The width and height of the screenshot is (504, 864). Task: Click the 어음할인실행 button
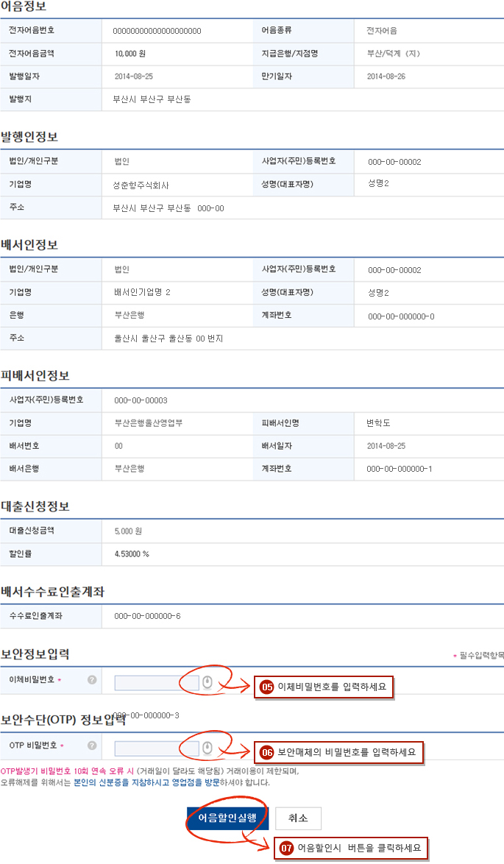(x=227, y=818)
